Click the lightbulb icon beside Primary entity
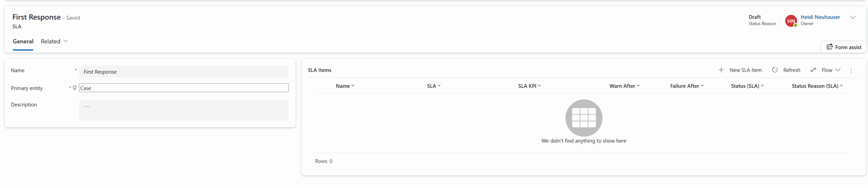This screenshot has height=188, width=868. (x=75, y=88)
